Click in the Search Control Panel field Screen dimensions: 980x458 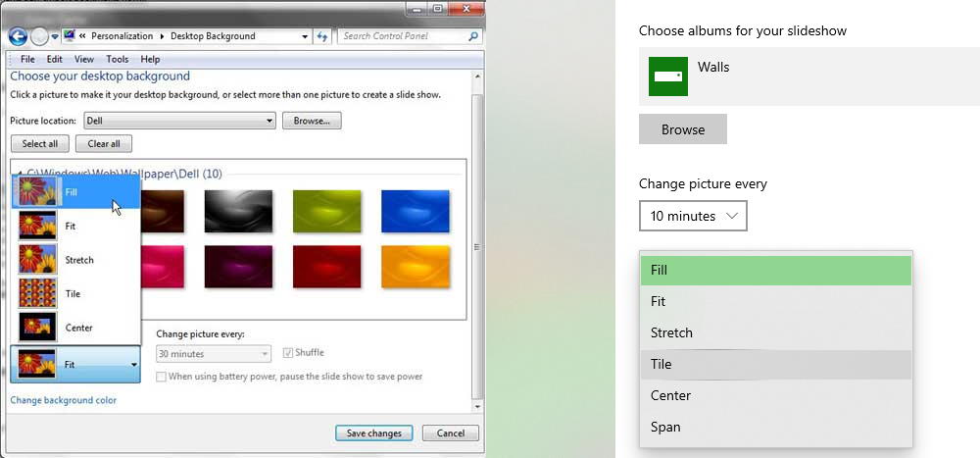402,36
